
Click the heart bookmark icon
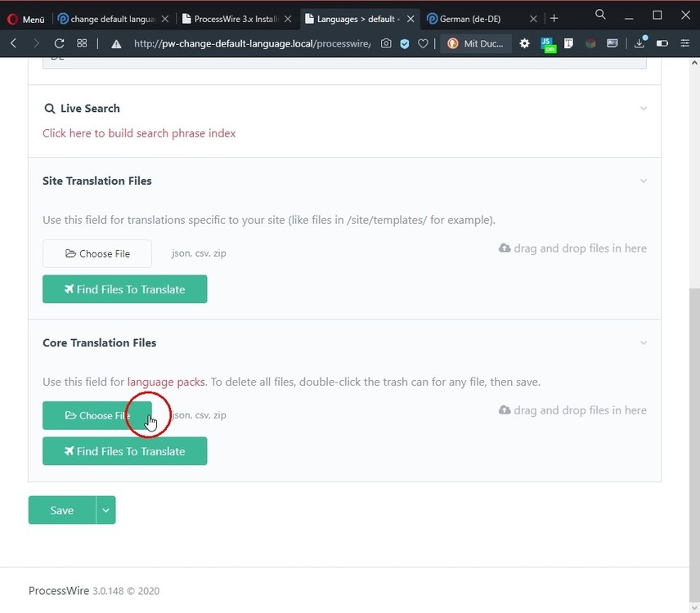click(x=423, y=43)
